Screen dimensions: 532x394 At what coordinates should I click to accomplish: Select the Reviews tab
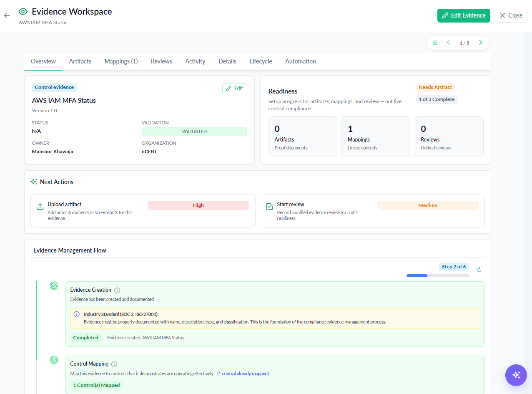click(x=161, y=61)
